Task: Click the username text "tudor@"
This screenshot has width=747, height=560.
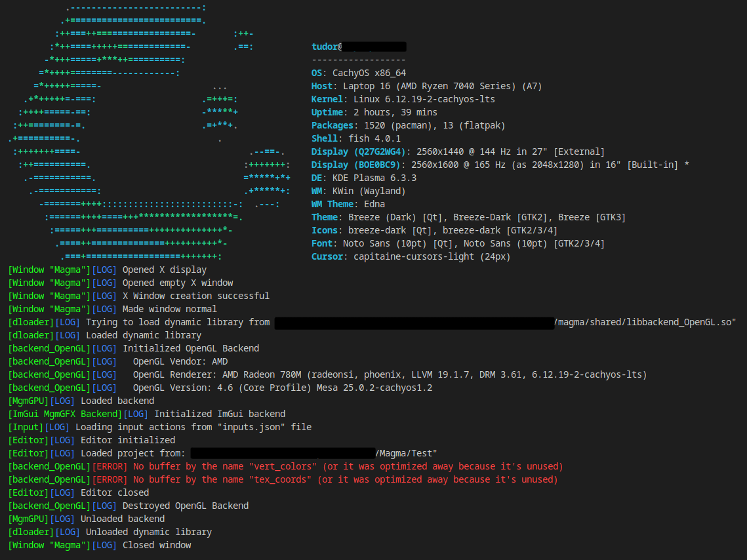Action: (x=327, y=47)
